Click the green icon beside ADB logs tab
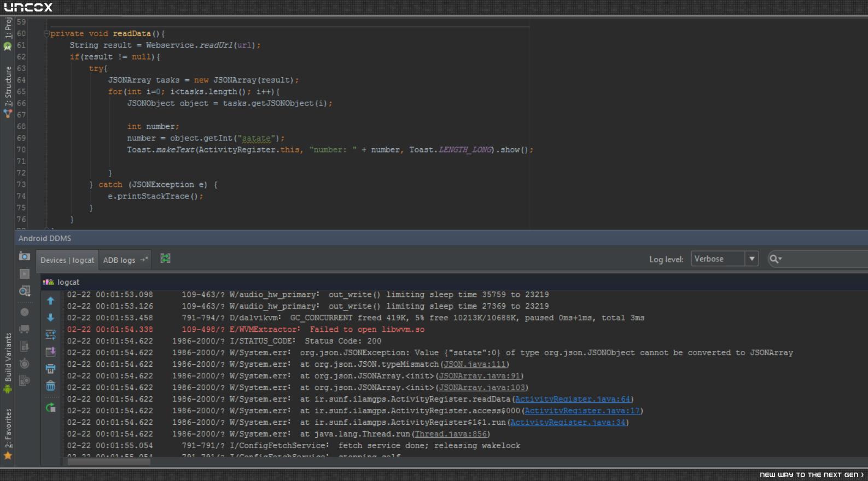Screen dimensions: 868x481 pos(165,258)
